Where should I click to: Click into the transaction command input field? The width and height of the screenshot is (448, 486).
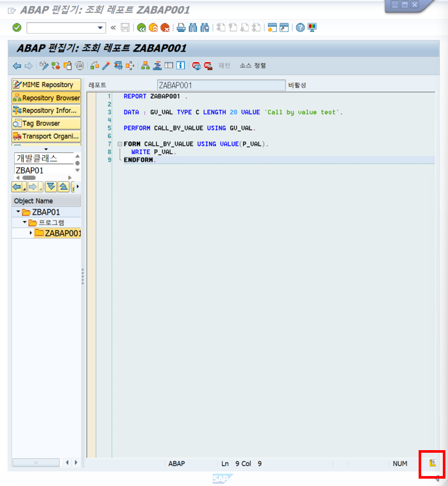[x=62, y=28]
